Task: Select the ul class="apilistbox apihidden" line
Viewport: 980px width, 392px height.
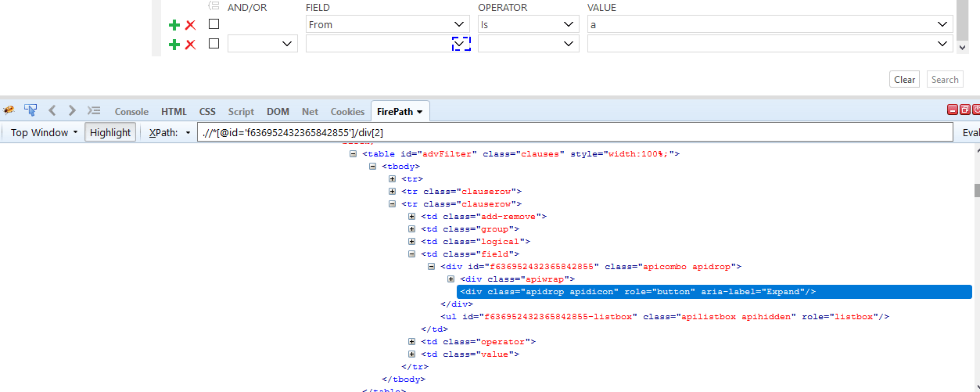Action: (665, 317)
